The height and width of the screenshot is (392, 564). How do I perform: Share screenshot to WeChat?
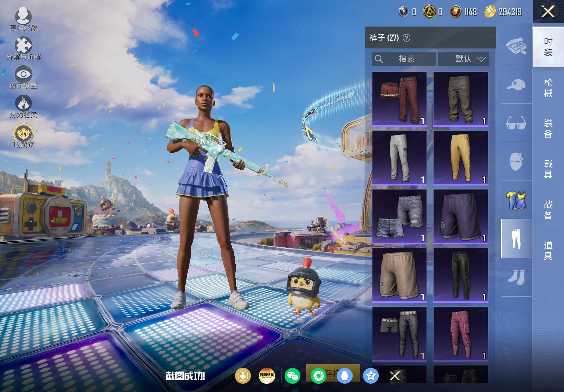[x=293, y=376]
